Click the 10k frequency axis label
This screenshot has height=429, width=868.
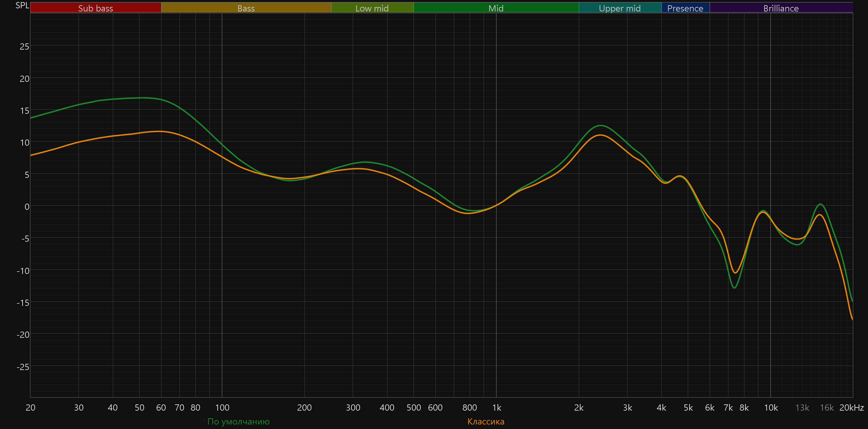tap(771, 407)
